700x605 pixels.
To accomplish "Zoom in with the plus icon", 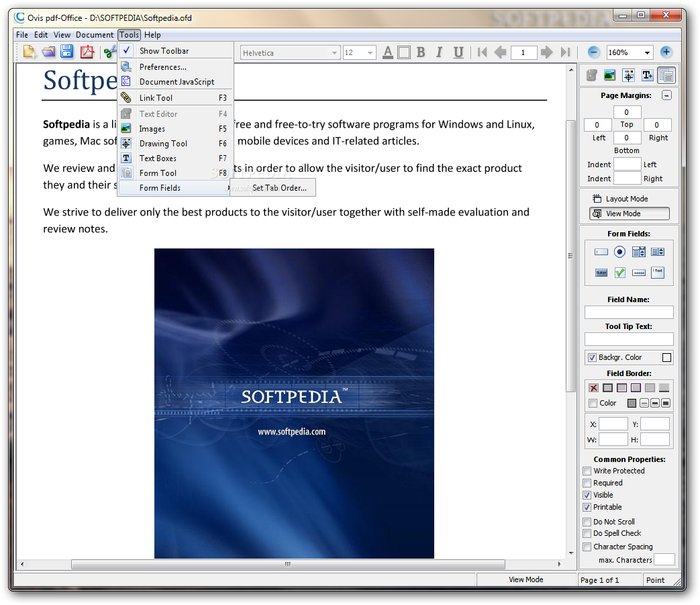I will (666, 52).
